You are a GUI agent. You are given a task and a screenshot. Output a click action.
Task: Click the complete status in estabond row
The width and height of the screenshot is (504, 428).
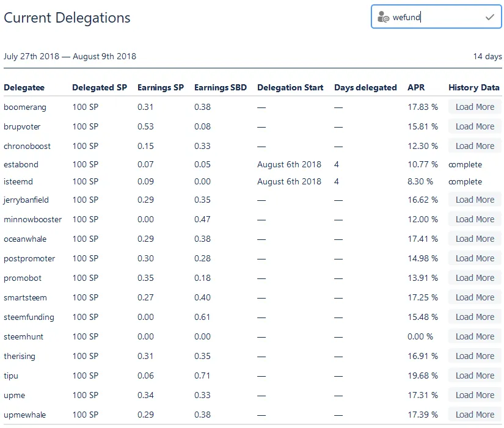click(465, 165)
